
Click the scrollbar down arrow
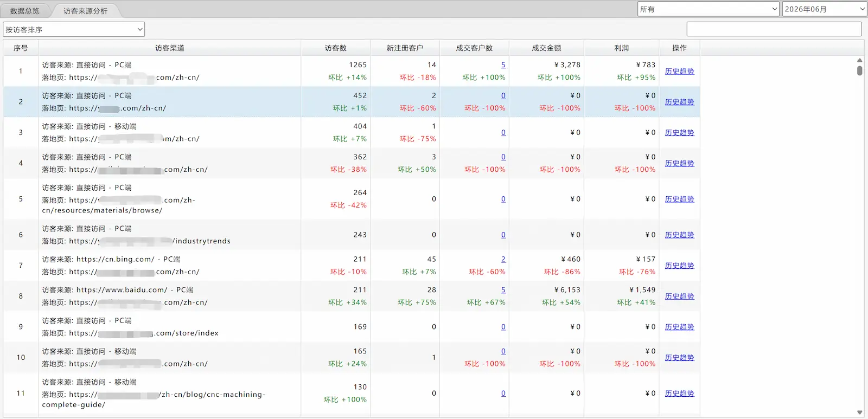[x=860, y=412]
